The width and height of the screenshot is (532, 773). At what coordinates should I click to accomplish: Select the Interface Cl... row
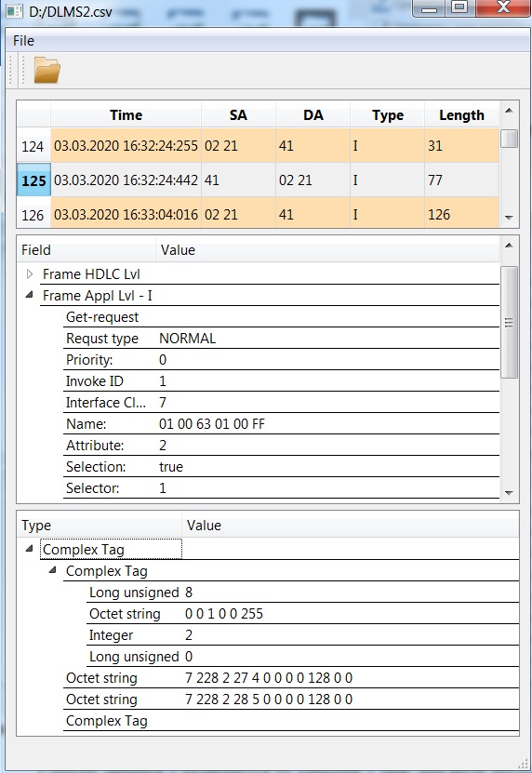(281, 402)
